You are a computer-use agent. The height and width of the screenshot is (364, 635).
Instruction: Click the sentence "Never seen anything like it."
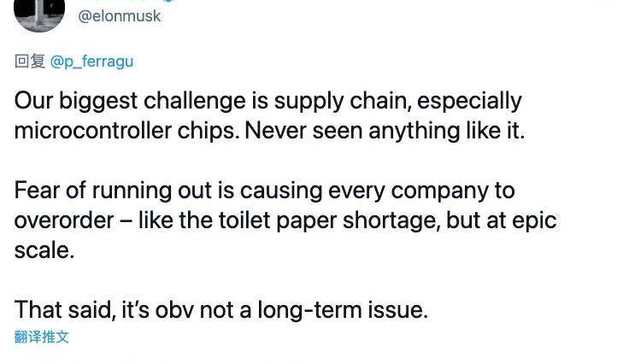tap(385, 131)
